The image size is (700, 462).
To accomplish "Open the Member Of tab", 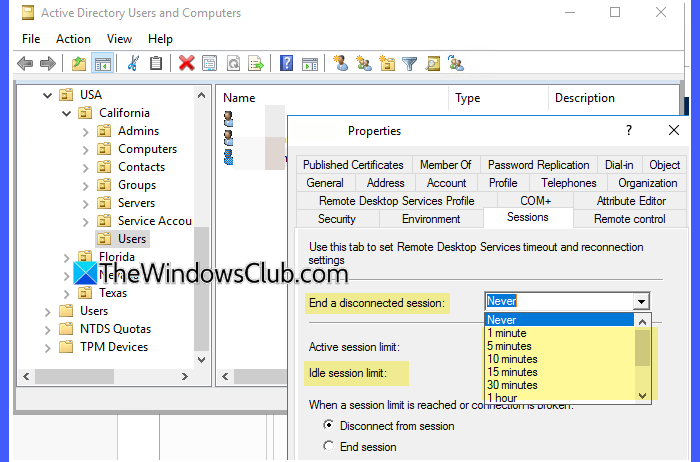I will [446, 165].
